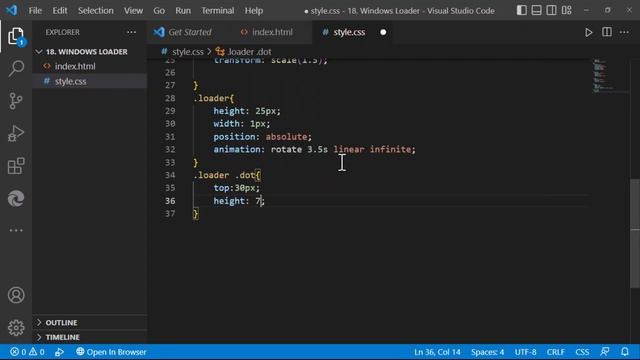Open the Selection menu
The width and height of the screenshot is (640, 360).
pyautogui.click(x=96, y=10)
